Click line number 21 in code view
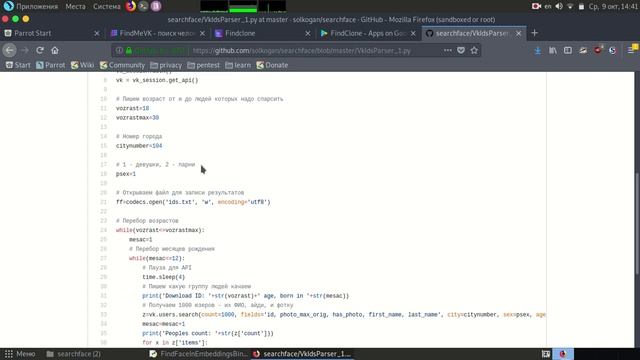Screen dimensions: 640x360 tap(104, 202)
